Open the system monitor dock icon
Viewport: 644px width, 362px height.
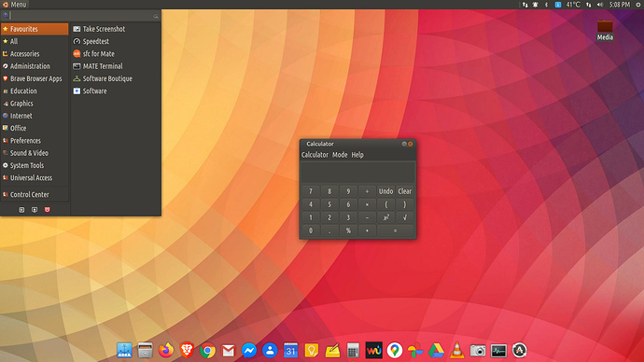[498, 351]
